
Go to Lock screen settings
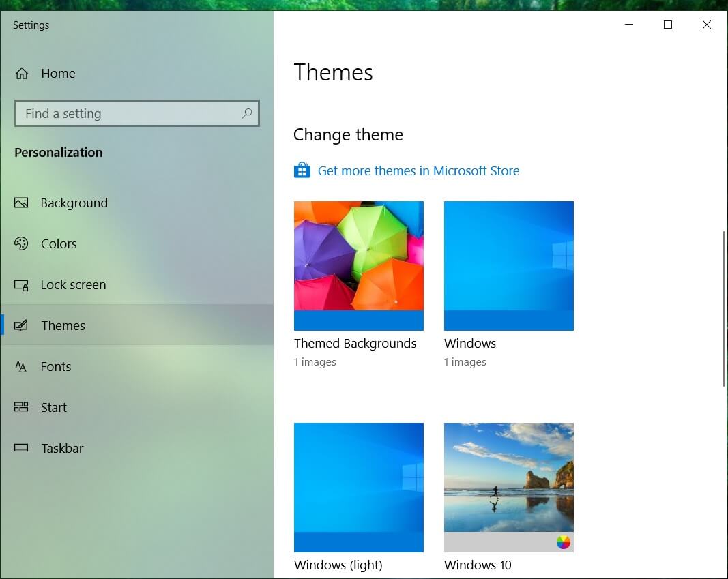coord(137,285)
